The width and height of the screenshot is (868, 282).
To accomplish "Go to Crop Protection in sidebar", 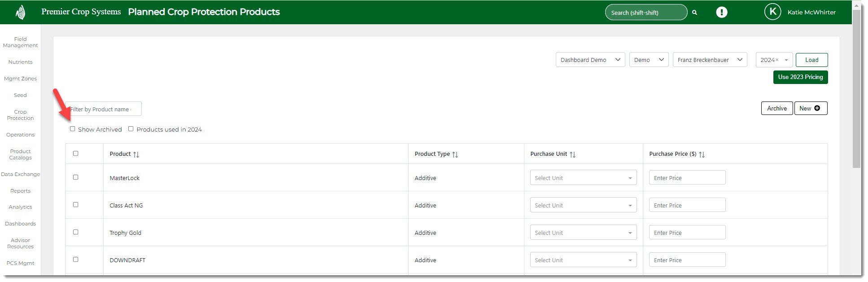I will click(x=20, y=115).
